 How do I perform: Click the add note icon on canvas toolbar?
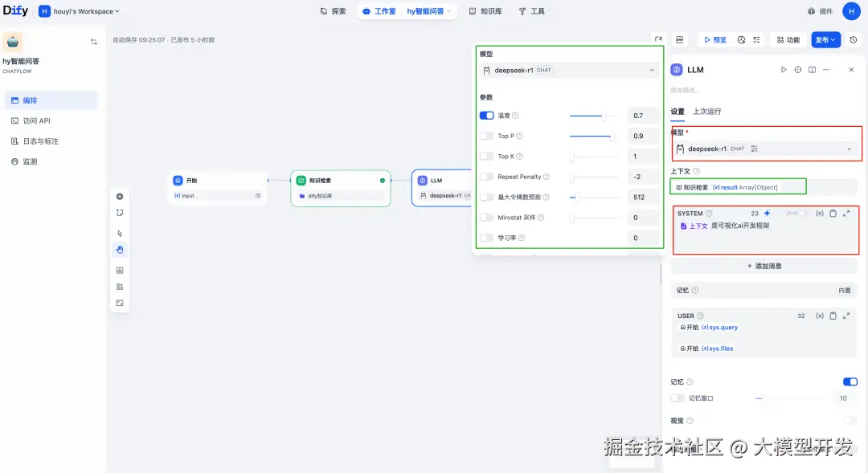click(x=120, y=213)
